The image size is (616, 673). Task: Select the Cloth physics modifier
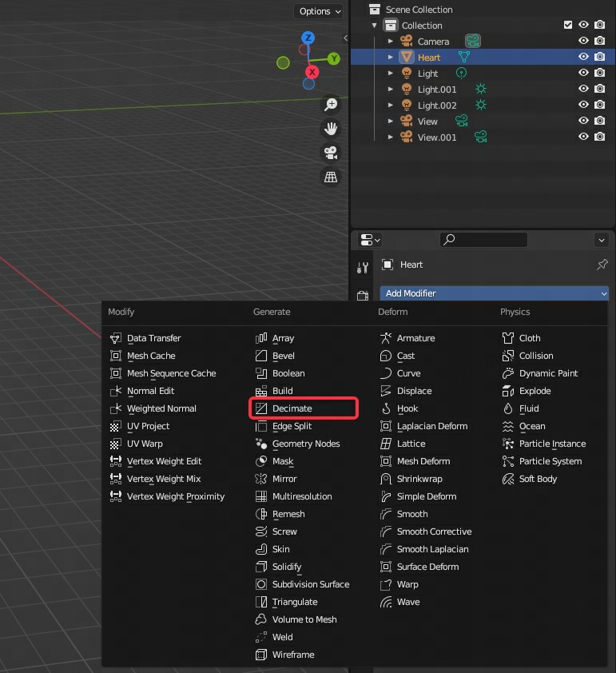529,338
